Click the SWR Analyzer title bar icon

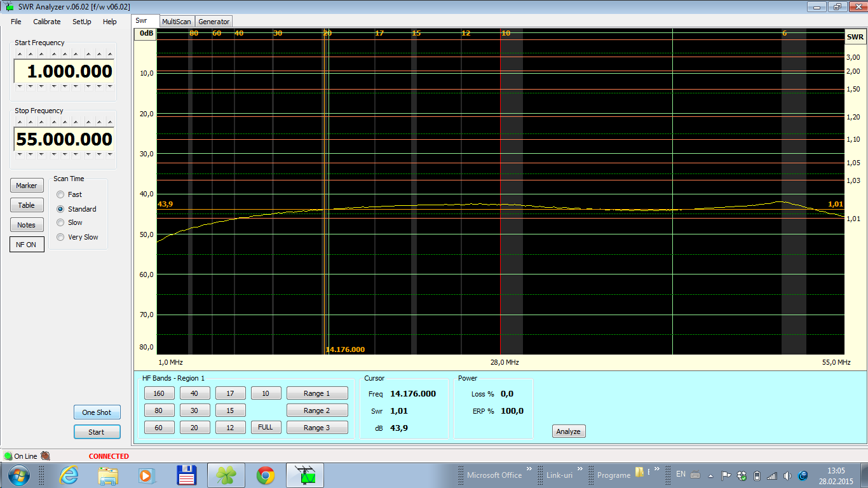(8, 7)
